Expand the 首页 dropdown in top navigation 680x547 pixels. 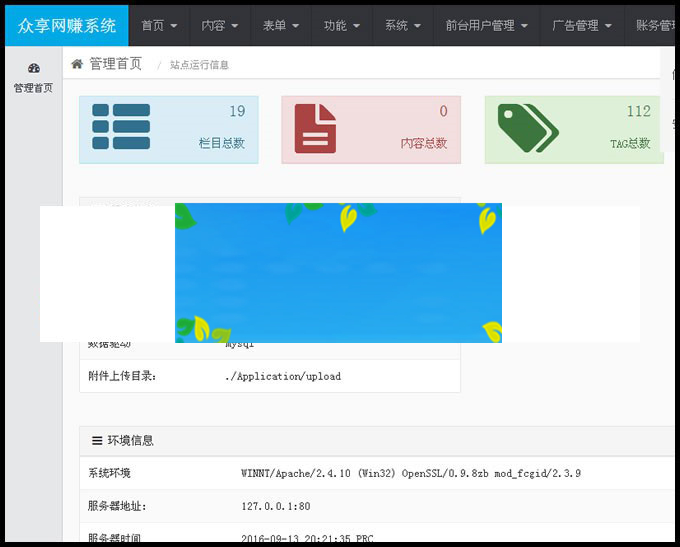pos(159,25)
